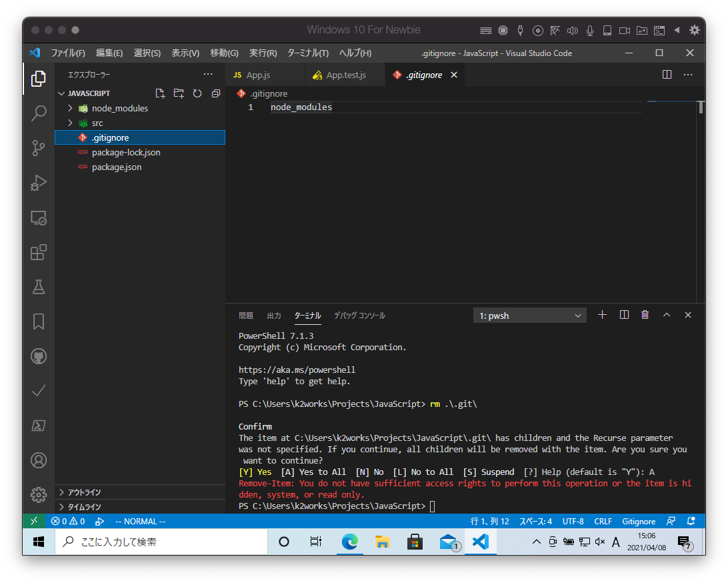Open the Manage gear icon
Viewport: 728px width, 583px height.
(39, 495)
